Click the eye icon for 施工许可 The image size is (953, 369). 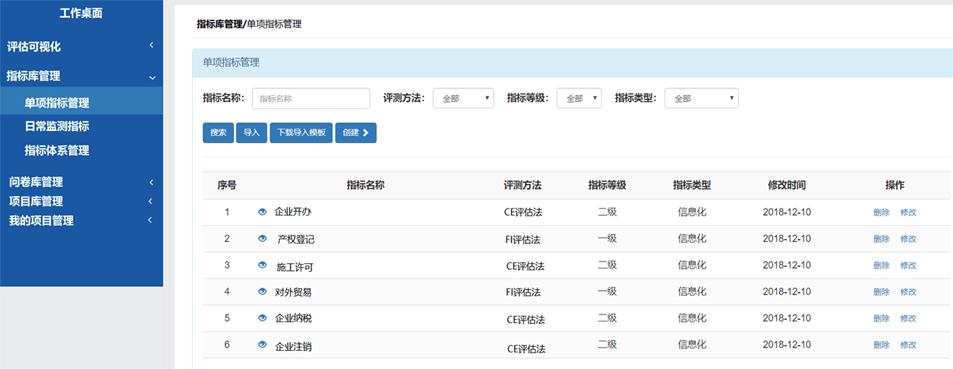pyautogui.click(x=263, y=265)
